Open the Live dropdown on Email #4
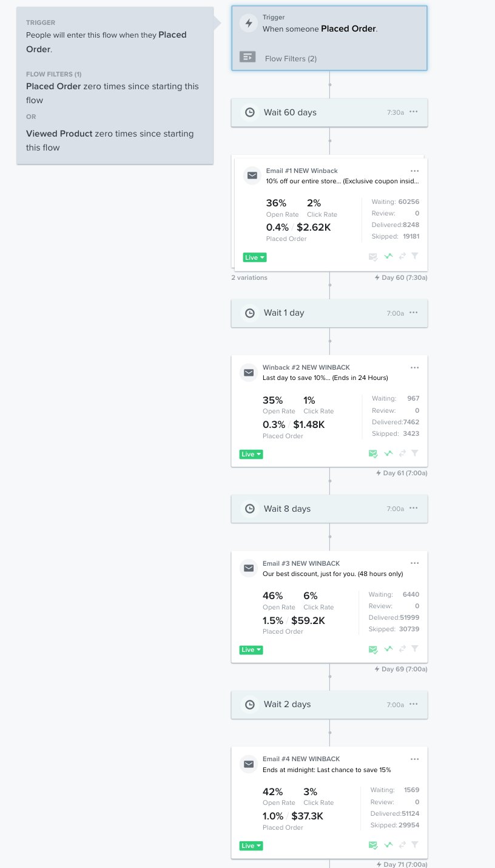Image resolution: width=495 pixels, height=868 pixels. point(251,845)
